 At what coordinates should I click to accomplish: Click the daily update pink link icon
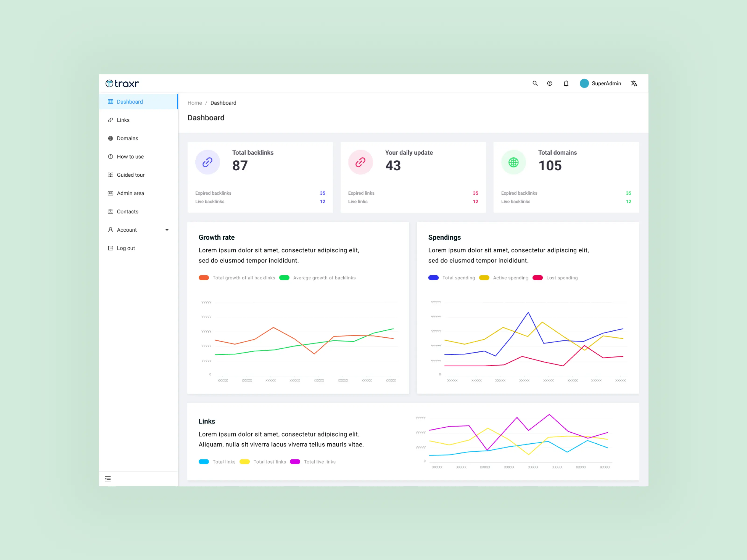point(360,162)
